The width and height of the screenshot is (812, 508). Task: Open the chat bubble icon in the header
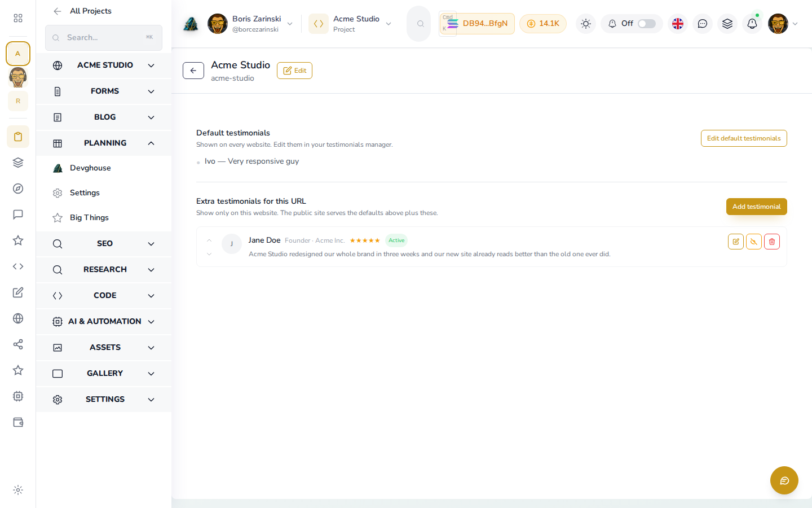[703, 24]
